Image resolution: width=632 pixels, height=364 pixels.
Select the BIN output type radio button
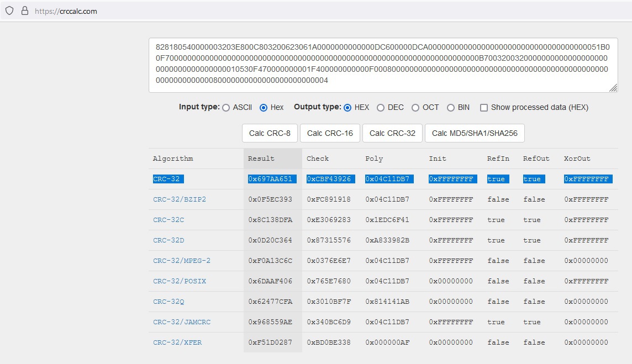(x=451, y=108)
